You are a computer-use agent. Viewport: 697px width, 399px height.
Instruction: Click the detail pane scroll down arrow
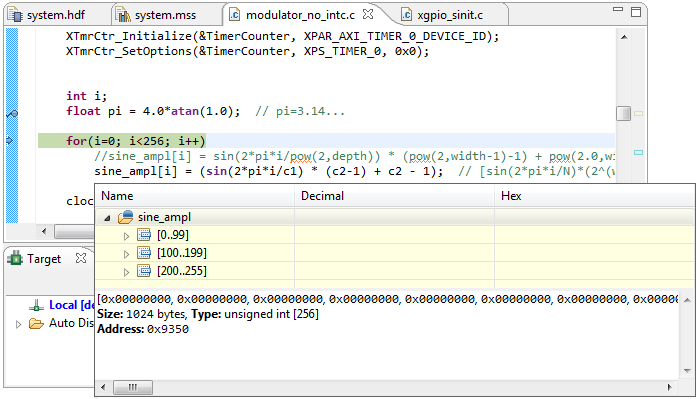(687, 371)
